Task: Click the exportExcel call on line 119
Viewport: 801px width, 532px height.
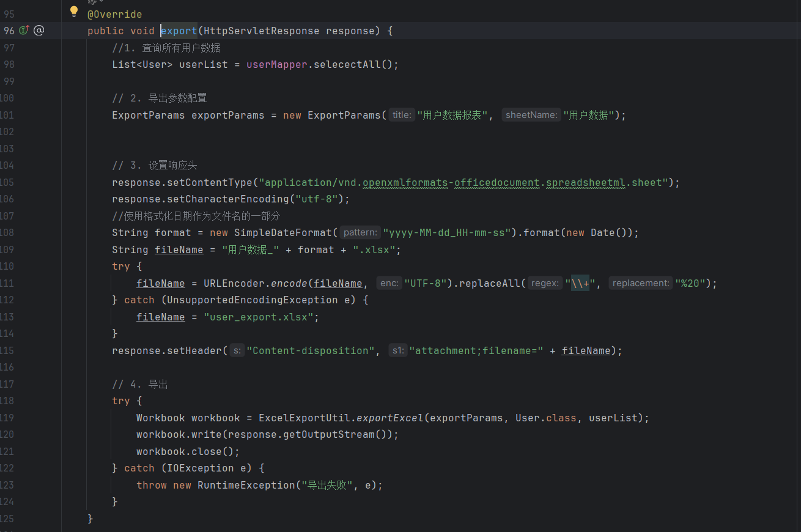Action: [389, 418]
